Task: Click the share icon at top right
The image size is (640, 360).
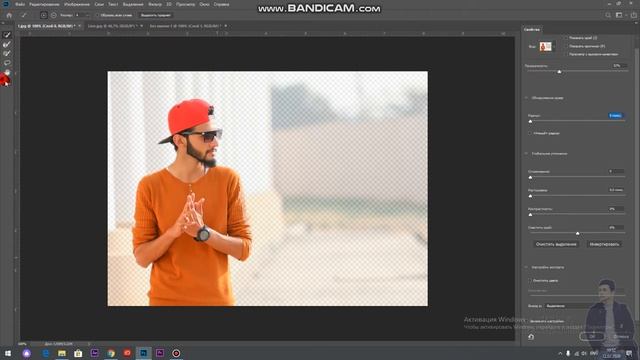Action: click(x=633, y=15)
